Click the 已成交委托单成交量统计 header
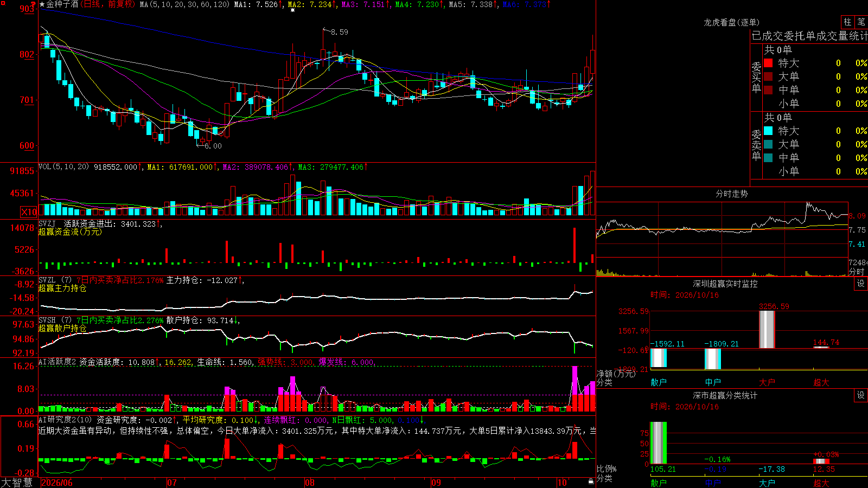868x488 pixels. click(x=809, y=36)
